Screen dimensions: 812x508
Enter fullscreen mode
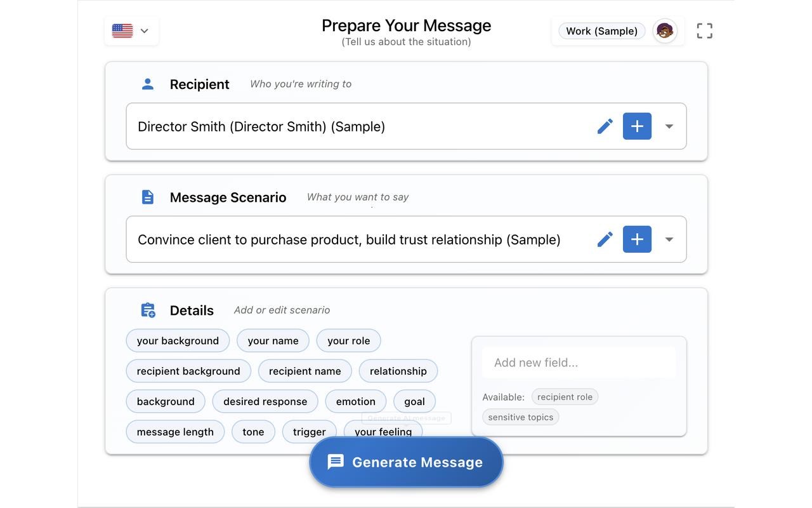(x=704, y=30)
